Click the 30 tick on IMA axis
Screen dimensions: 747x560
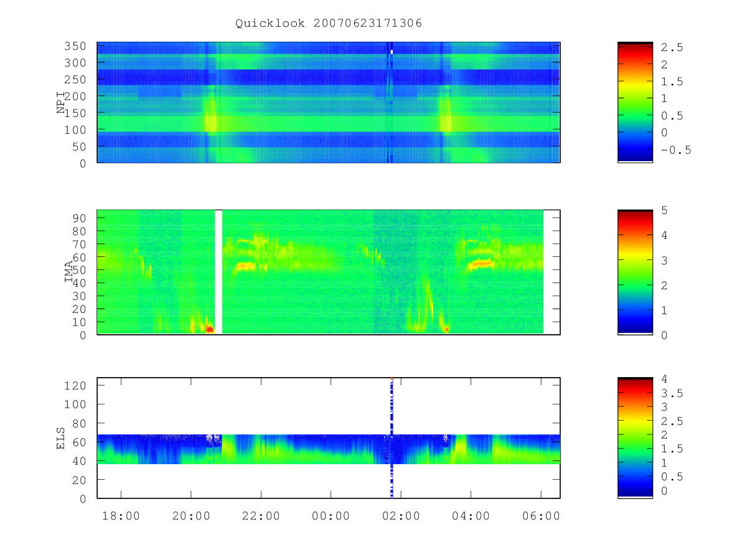(80, 296)
